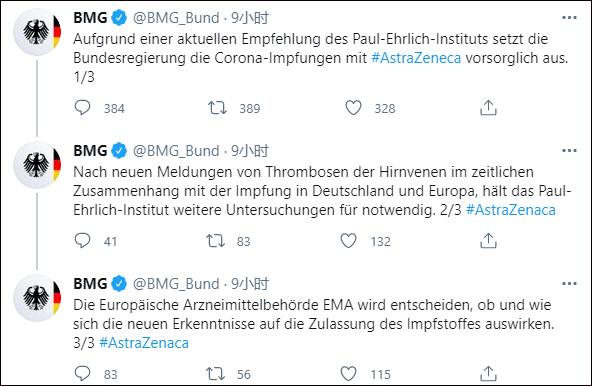Open more options menu on first tweet
The image size is (592, 386).
tap(569, 18)
